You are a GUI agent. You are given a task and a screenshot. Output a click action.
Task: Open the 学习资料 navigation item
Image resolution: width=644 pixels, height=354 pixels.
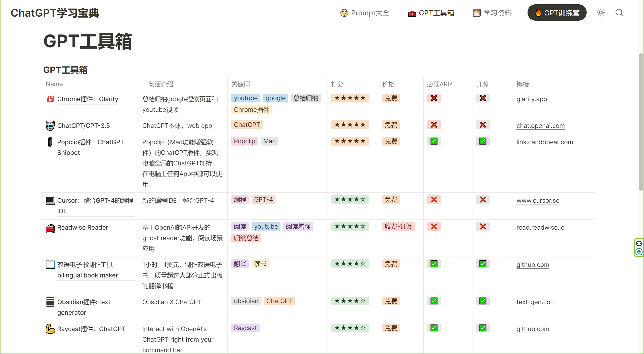pos(492,13)
